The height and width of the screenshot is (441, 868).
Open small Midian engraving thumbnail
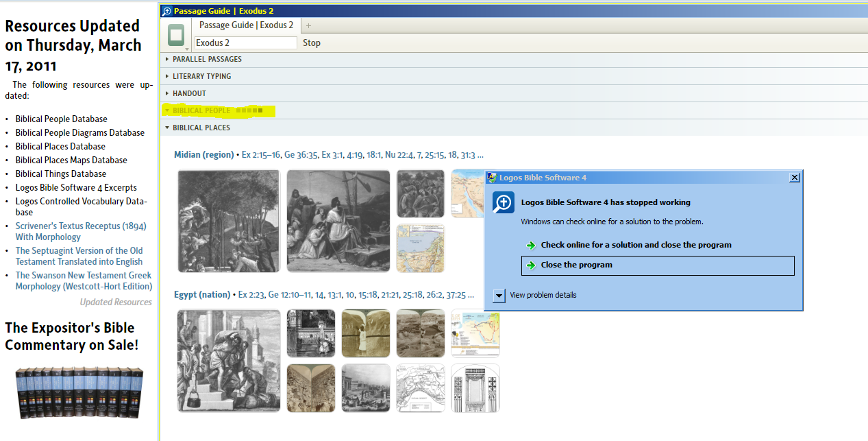(x=421, y=194)
